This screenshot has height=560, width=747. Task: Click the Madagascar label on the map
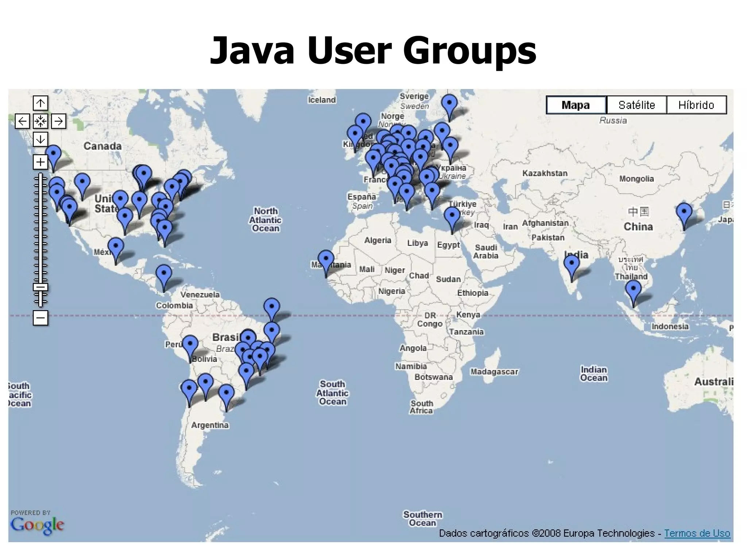[x=494, y=372]
